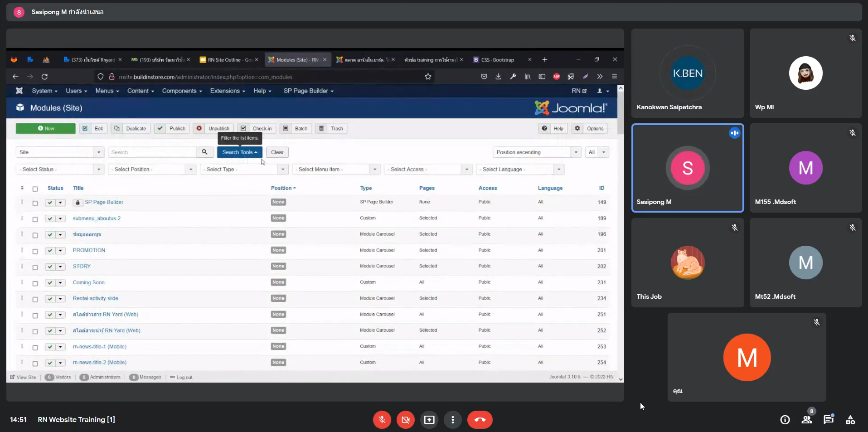Show the participants list icon
Viewport: 868px width, 432px height.
point(806,420)
